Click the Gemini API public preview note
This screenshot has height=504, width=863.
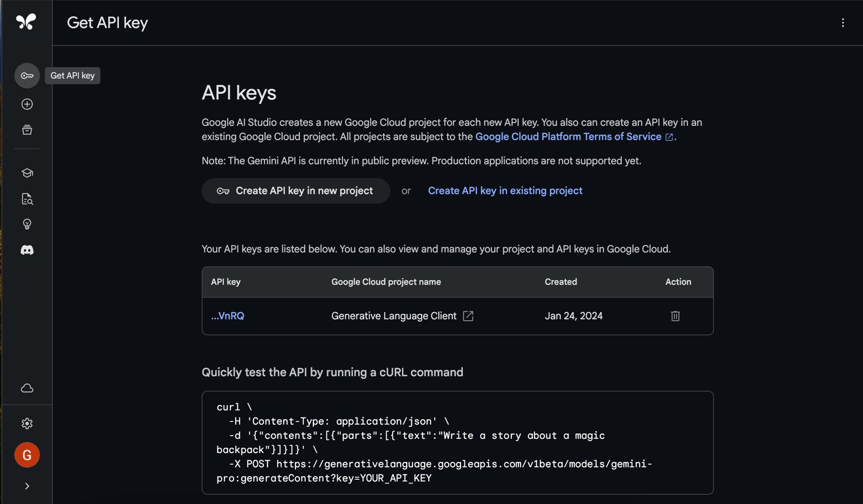[x=421, y=161]
